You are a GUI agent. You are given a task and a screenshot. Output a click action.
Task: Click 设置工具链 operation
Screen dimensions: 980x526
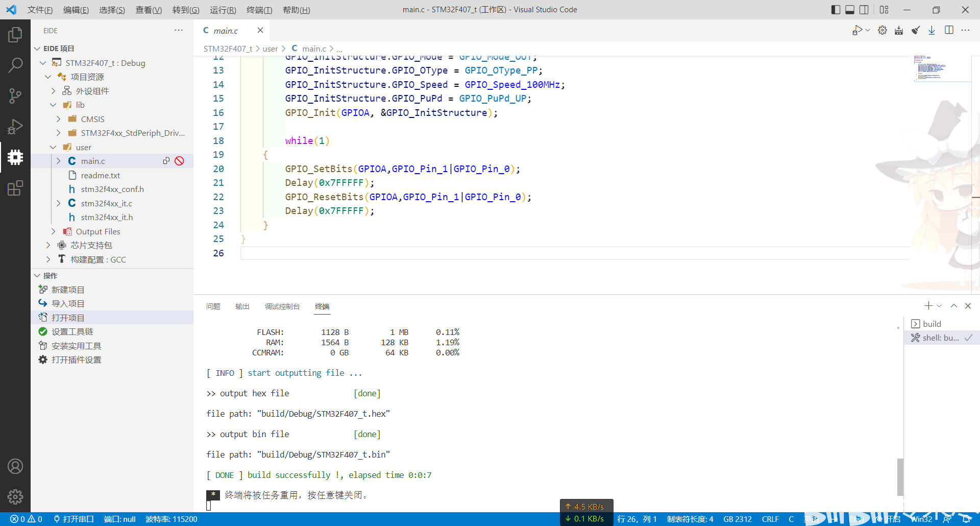coord(112,331)
